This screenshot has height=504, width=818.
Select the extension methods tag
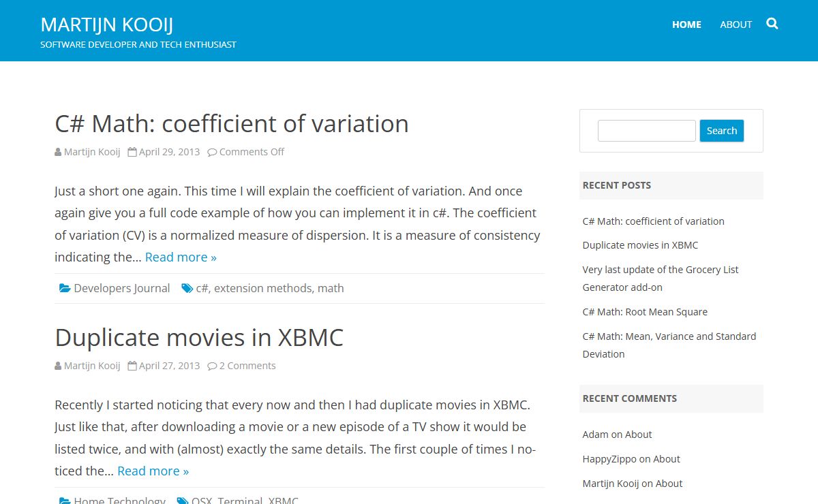pyautogui.click(x=263, y=288)
